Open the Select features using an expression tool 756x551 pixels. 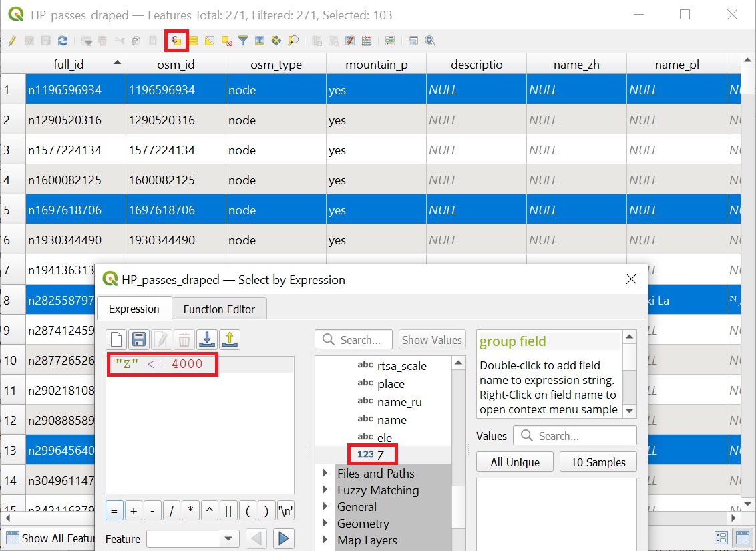tap(176, 41)
